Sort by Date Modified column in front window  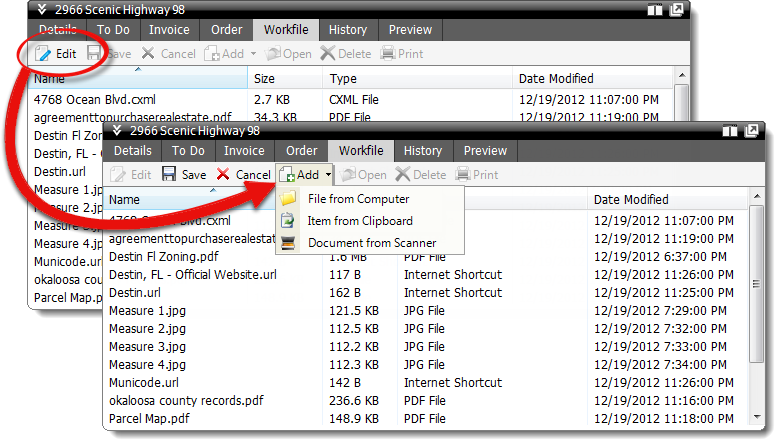tap(631, 200)
